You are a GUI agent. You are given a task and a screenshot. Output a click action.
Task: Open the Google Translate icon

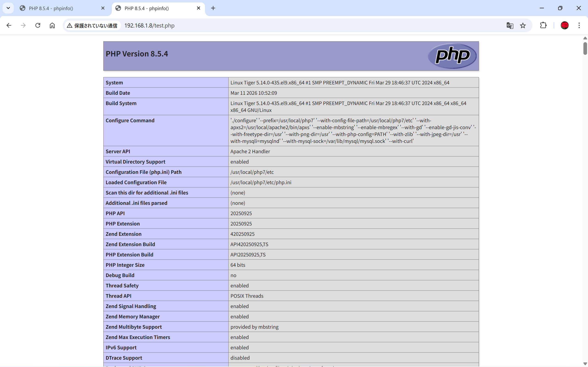[x=510, y=25]
